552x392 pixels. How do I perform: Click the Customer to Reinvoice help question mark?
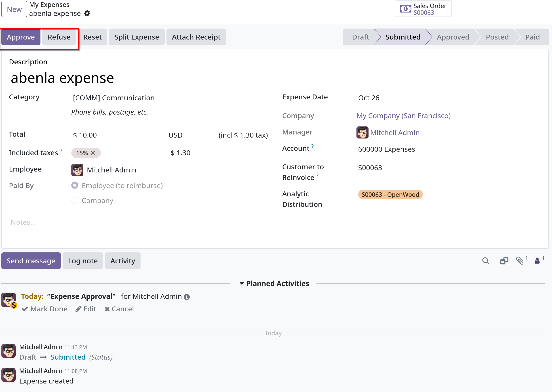pos(317,176)
